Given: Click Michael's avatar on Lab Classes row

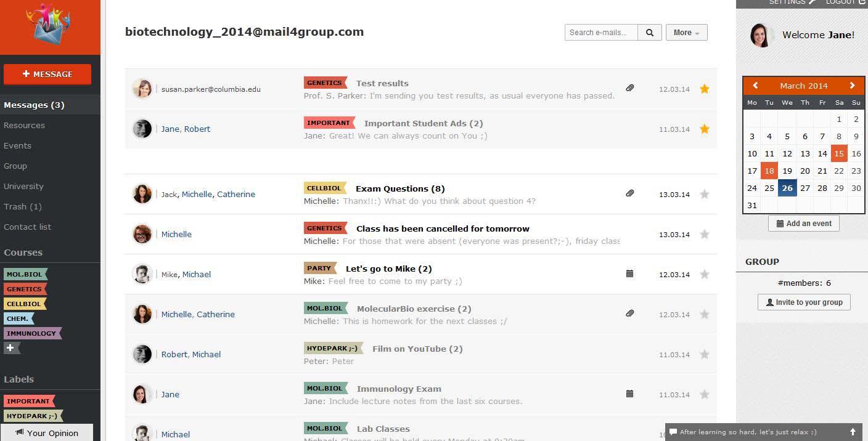Looking at the screenshot, I should coord(142,433).
